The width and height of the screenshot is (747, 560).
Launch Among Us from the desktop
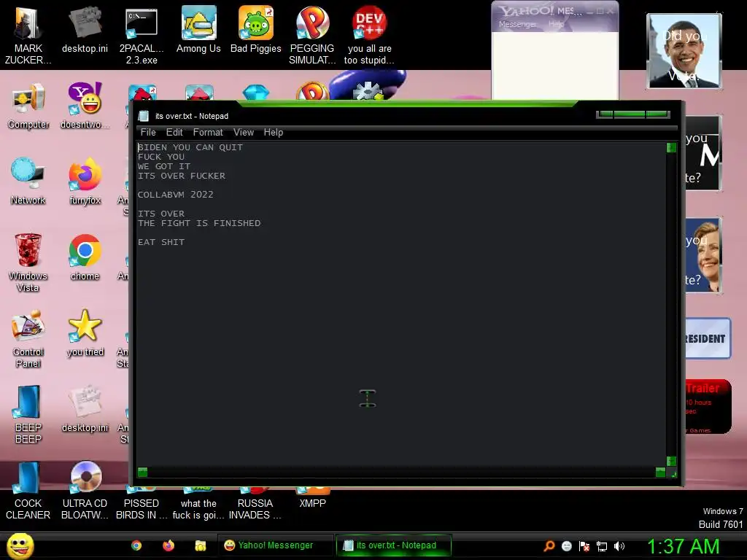point(198,29)
